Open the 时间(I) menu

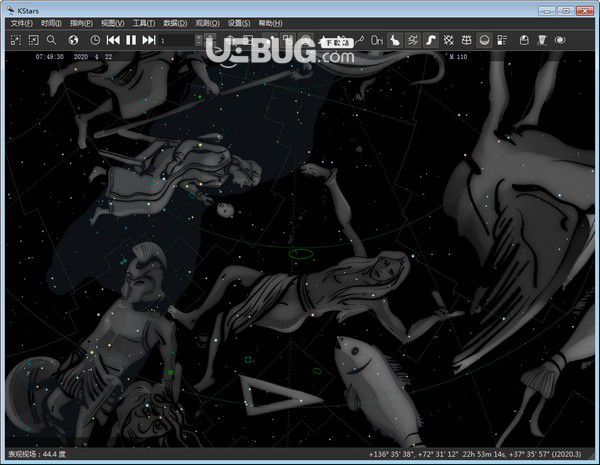click(51, 23)
